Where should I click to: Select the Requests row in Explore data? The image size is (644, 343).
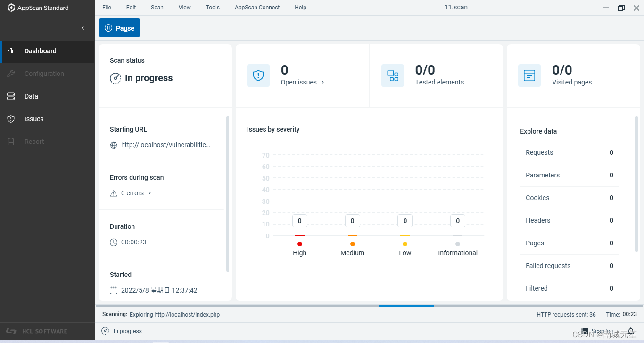pyautogui.click(x=569, y=152)
